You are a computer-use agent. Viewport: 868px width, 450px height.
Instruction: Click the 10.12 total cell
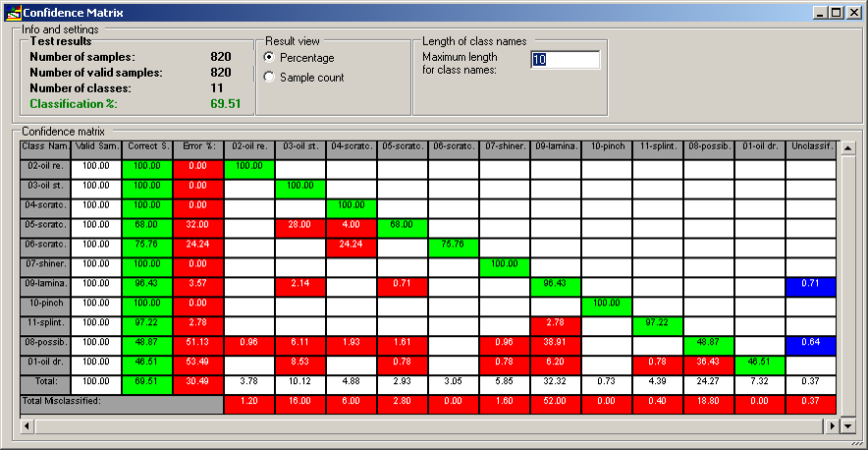pos(300,385)
